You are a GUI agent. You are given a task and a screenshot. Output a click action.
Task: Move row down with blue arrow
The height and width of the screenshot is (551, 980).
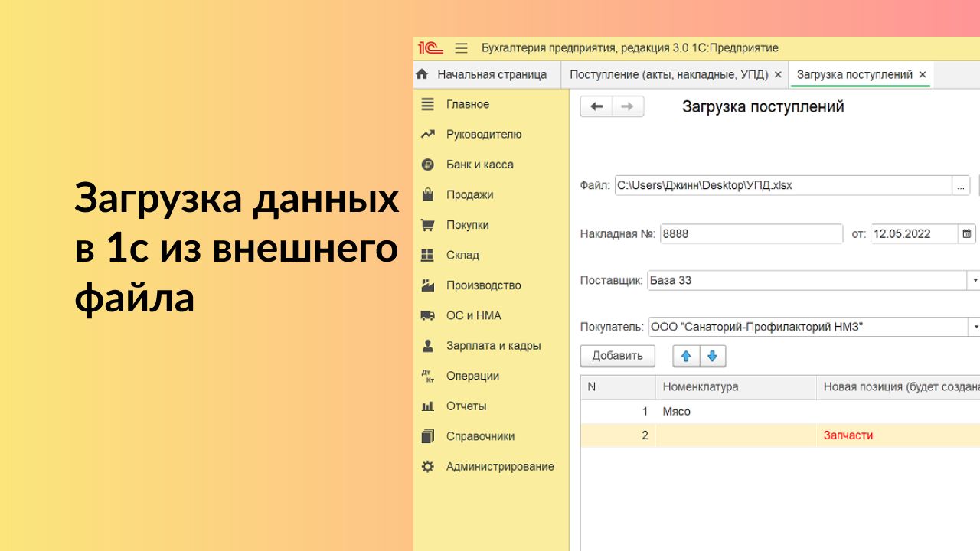[x=712, y=357]
